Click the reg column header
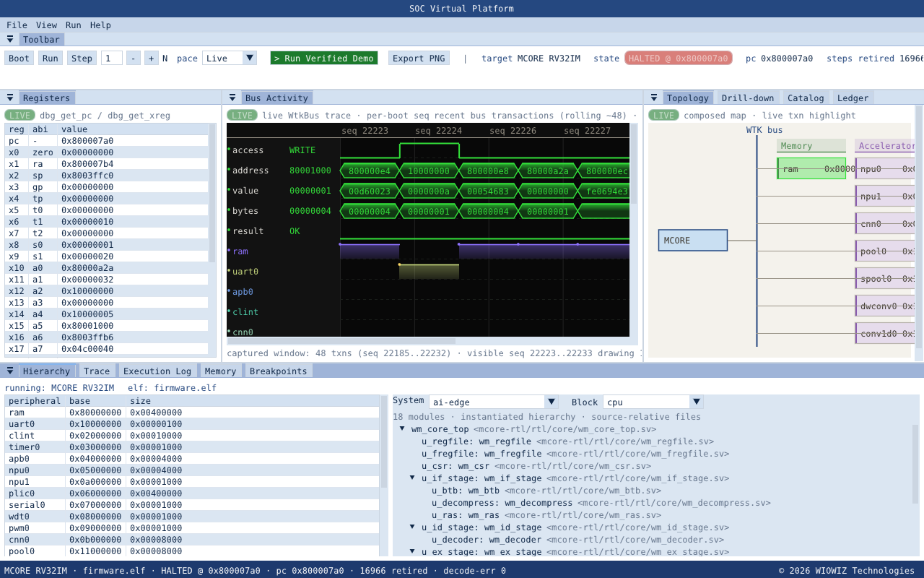The height and width of the screenshot is (578, 924). tap(17, 129)
